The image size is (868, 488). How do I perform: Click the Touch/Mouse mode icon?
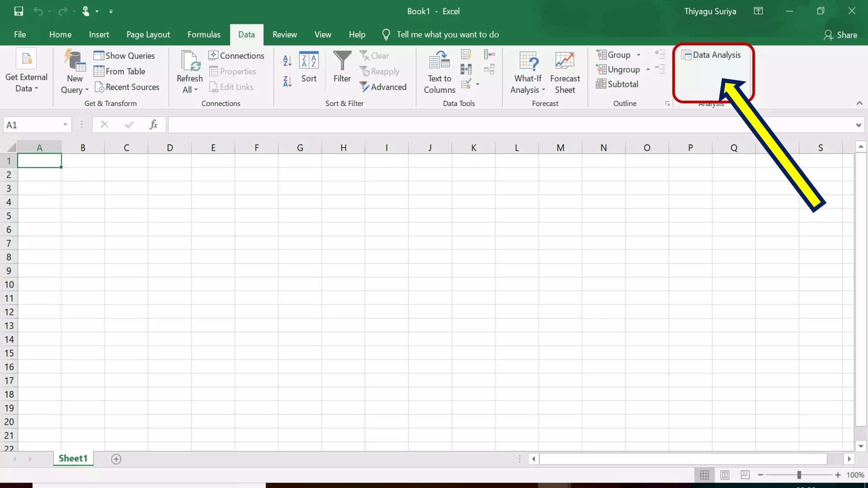[86, 11]
